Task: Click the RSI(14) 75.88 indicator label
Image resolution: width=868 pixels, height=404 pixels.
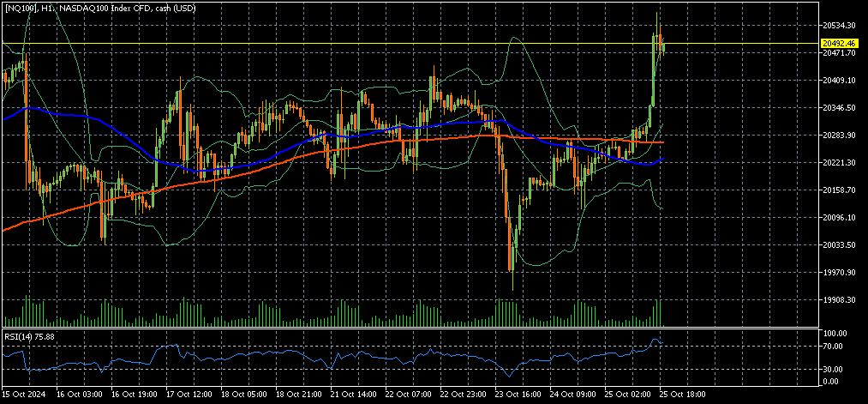Action: (27, 335)
